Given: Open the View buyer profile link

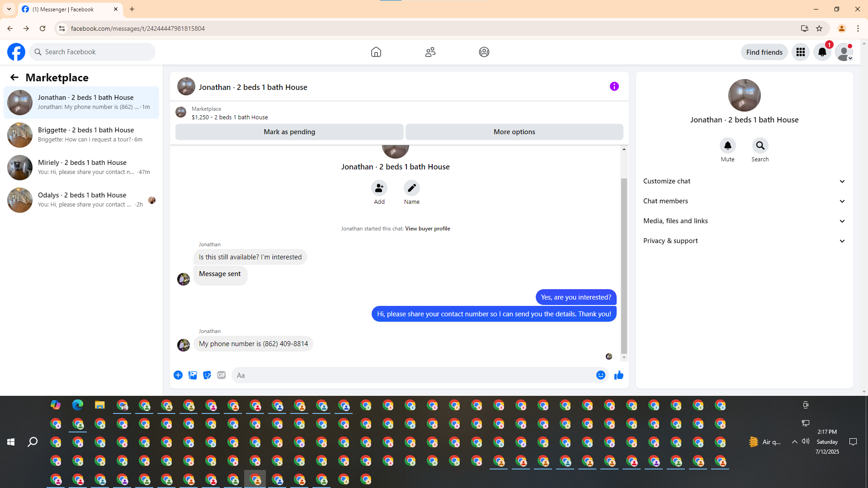Looking at the screenshot, I should (x=427, y=229).
